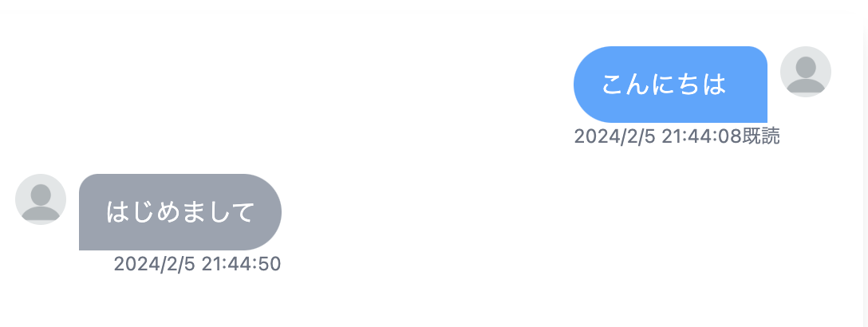Tap the outgoing message's avatar image
This screenshot has height=327, width=868.
coord(805,72)
